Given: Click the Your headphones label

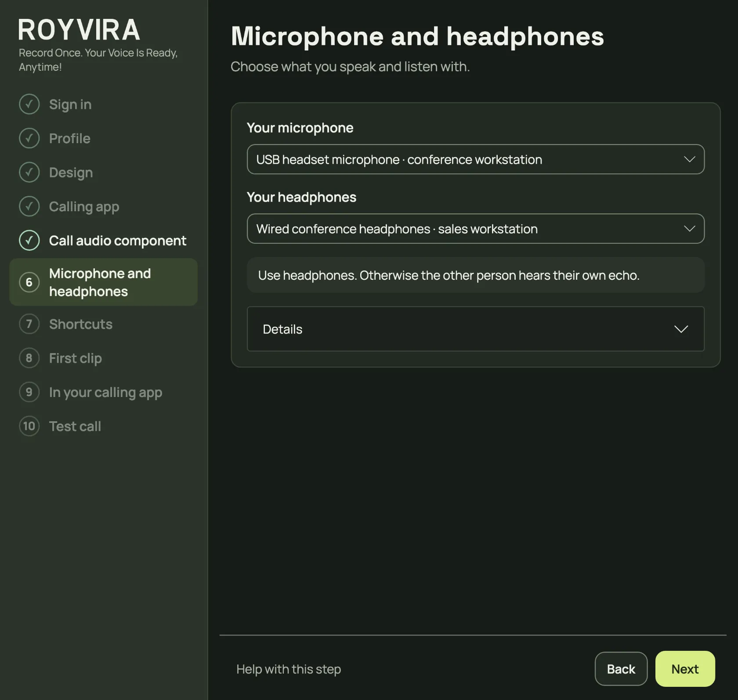Looking at the screenshot, I should (x=301, y=197).
